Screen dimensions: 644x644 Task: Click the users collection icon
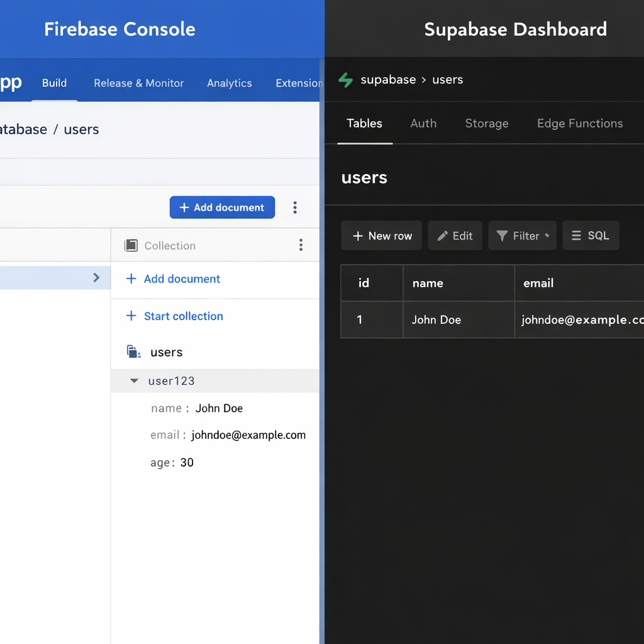pos(133,352)
